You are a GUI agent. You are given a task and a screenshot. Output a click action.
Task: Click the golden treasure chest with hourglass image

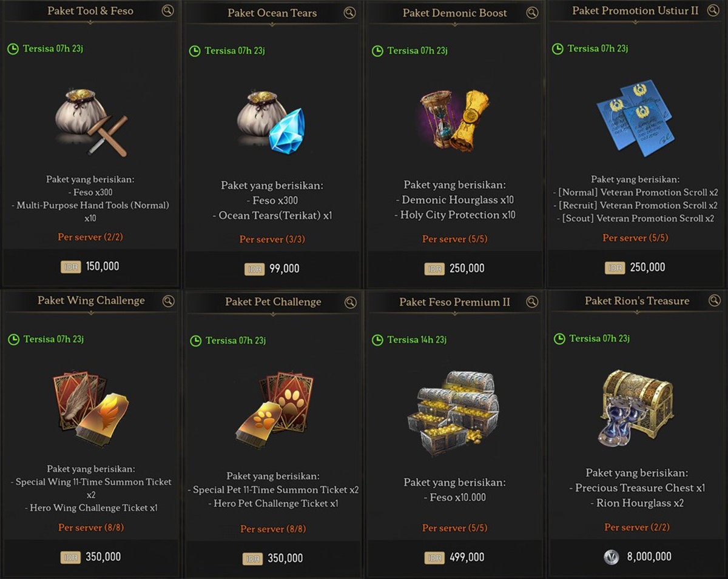pyautogui.click(x=636, y=405)
